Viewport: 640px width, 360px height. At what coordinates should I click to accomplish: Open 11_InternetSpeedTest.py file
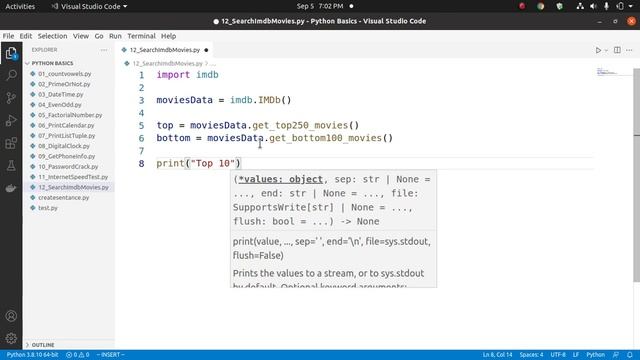click(73, 177)
